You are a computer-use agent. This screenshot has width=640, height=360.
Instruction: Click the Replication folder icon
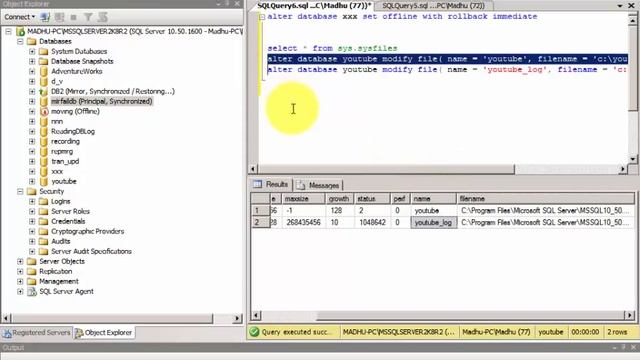[x=31, y=271]
